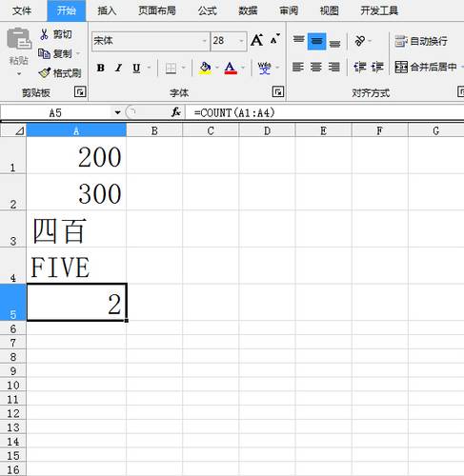Insert function via fx icon

(176, 112)
